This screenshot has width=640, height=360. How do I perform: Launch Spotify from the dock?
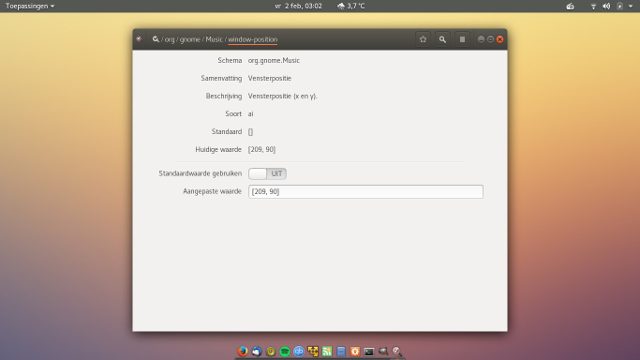pos(284,351)
